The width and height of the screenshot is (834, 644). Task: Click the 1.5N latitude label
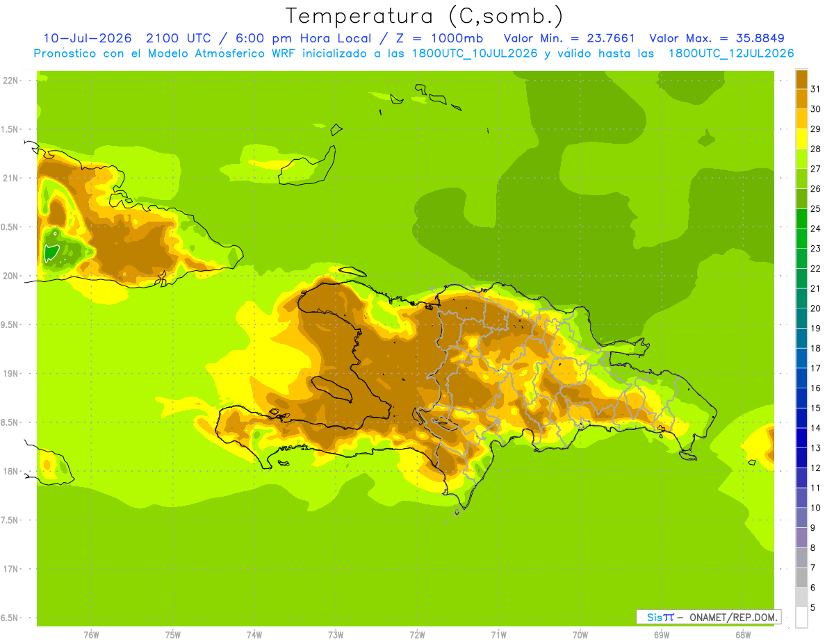pyautogui.click(x=10, y=129)
